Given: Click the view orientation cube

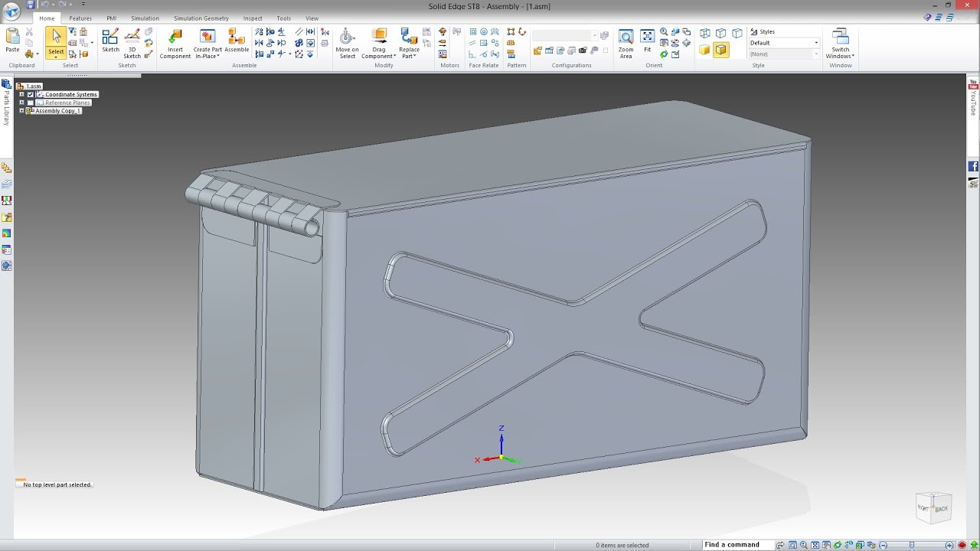Looking at the screenshot, I should point(933,507).
